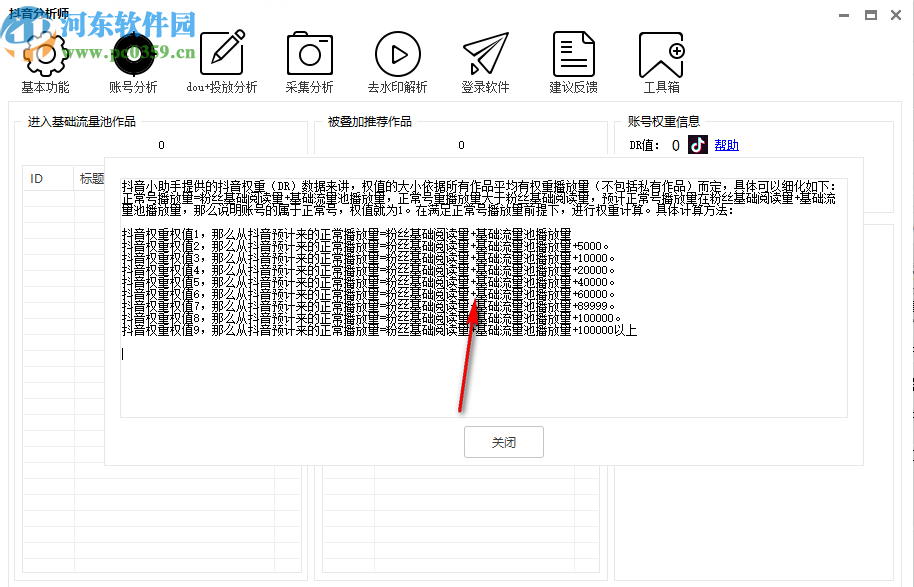Click the 登录软件 paper plane icon

point(486,54)
